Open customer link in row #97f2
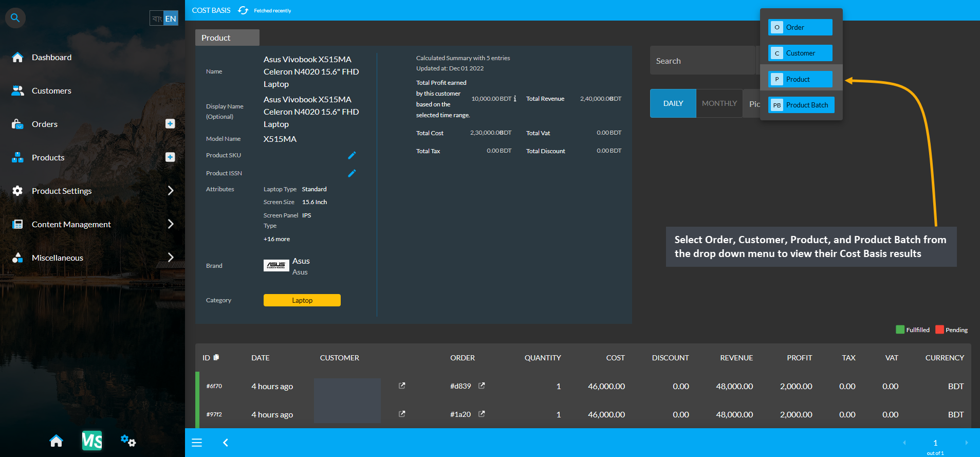Image resolution: width=980 pixels, height=457 pixels. point(402,414)
